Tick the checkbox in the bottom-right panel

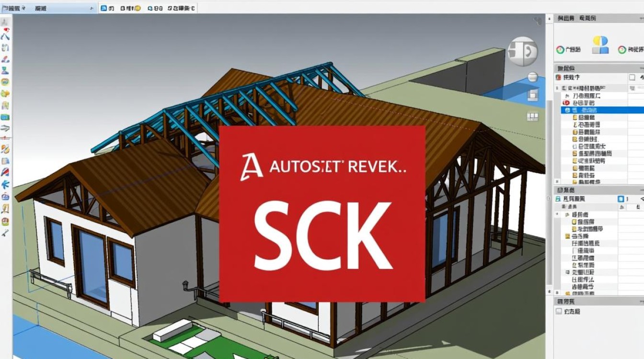click(559, 311)
